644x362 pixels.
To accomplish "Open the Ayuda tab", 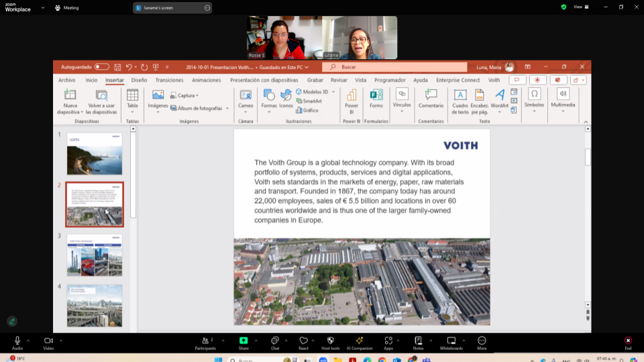I will point(420,80).
